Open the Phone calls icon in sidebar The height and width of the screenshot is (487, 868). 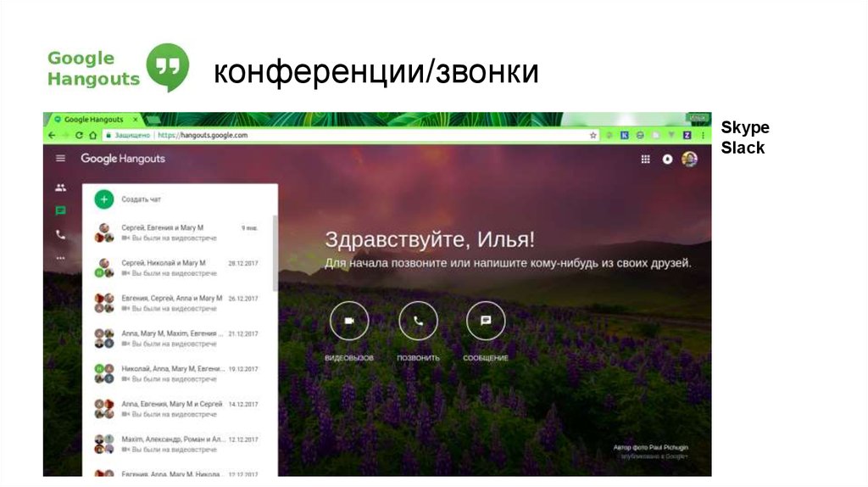tap(60, 234)
